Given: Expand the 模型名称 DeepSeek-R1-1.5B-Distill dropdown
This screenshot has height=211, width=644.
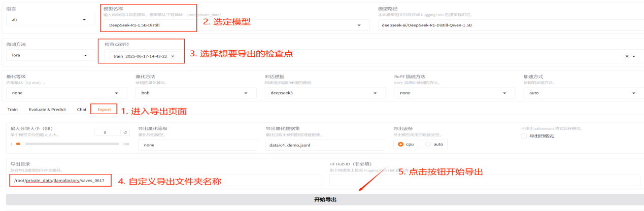Looking at the screenshot, I should point(359,25).
